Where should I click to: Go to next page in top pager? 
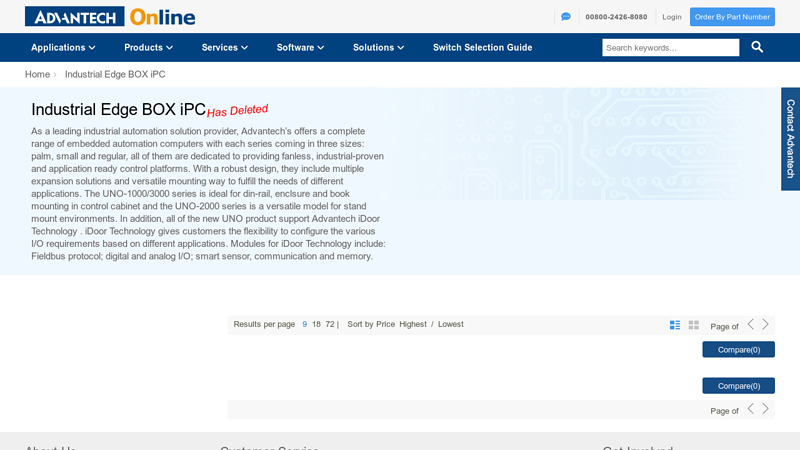coord(766,324)
